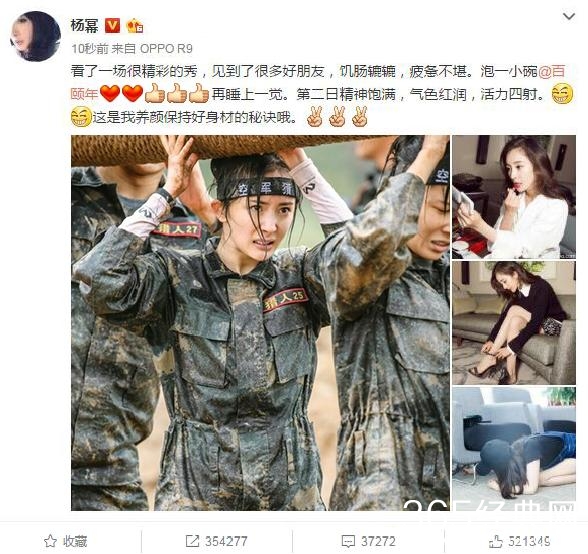Open the white blouse lipstick photo
The width and height of the screenshot is (588, 554).
[514, 197]
